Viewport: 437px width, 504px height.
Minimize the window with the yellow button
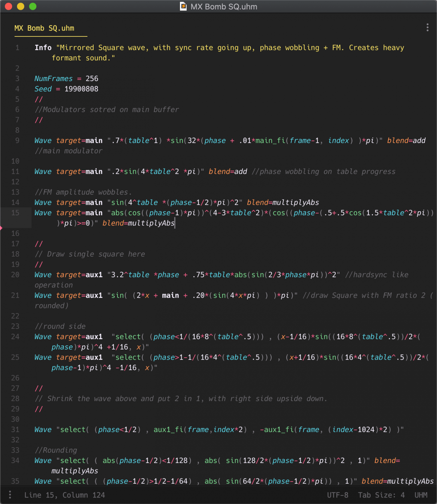pos(21,7)
